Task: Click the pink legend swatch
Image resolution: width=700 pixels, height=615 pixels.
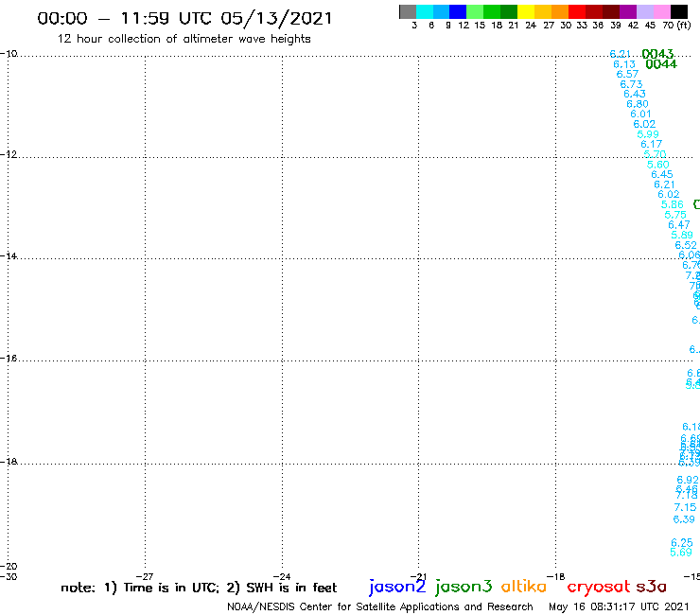Action: 662,12
